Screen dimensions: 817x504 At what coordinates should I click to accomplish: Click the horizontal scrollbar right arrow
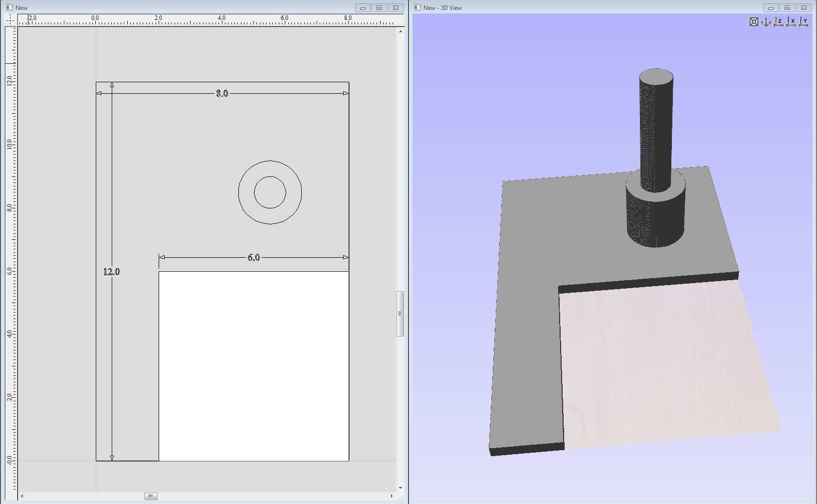pos(392,496)
